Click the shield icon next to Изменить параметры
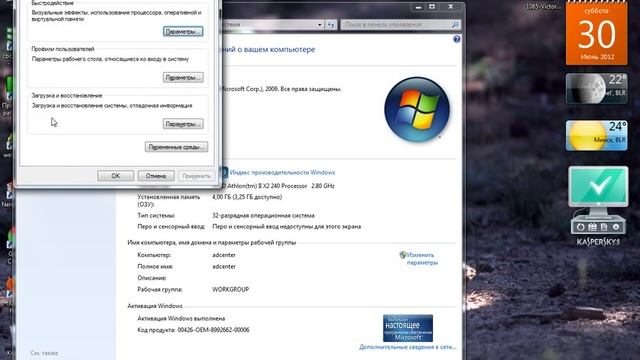Viewport: 640px width, 360px height. tap(402, 255)
